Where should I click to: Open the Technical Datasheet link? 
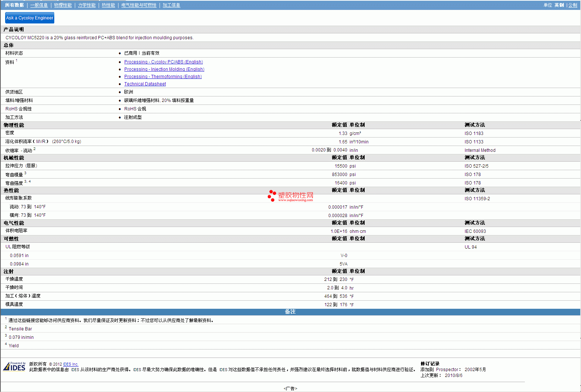point(145,84)
